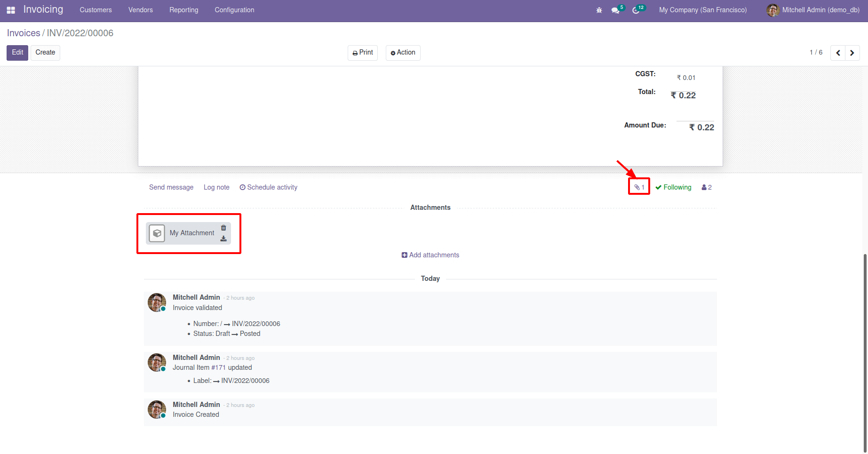Delete My Attachment using the trash icon
The height and width of the screenshot is (454, 868).
[223, 227]
